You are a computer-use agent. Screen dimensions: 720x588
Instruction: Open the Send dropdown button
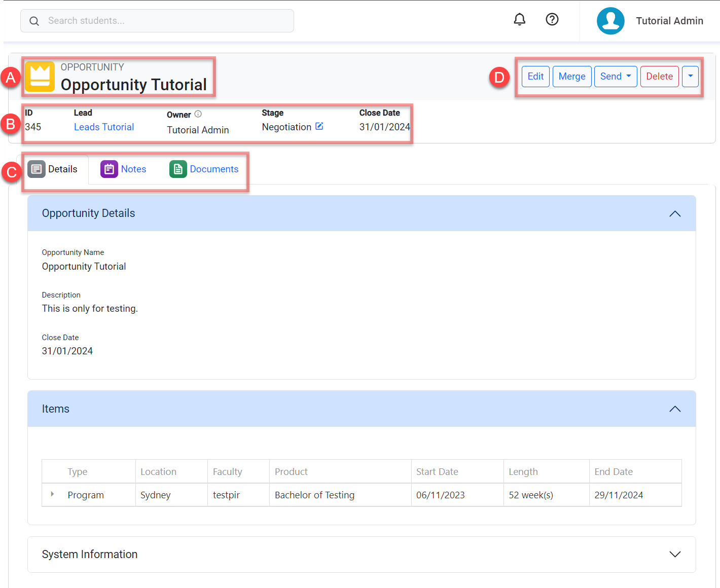pos(615,77)
